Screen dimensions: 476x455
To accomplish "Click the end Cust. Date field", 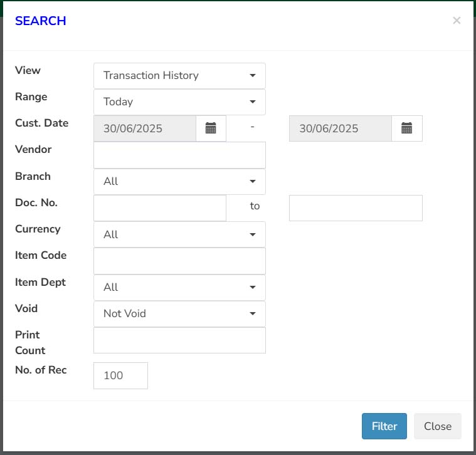I will coord(341,128).
